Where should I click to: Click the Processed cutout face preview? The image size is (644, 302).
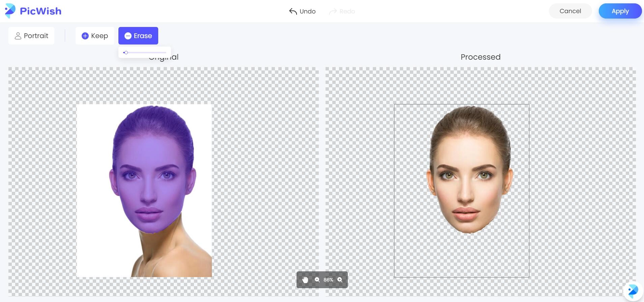(x=461, y=191)
